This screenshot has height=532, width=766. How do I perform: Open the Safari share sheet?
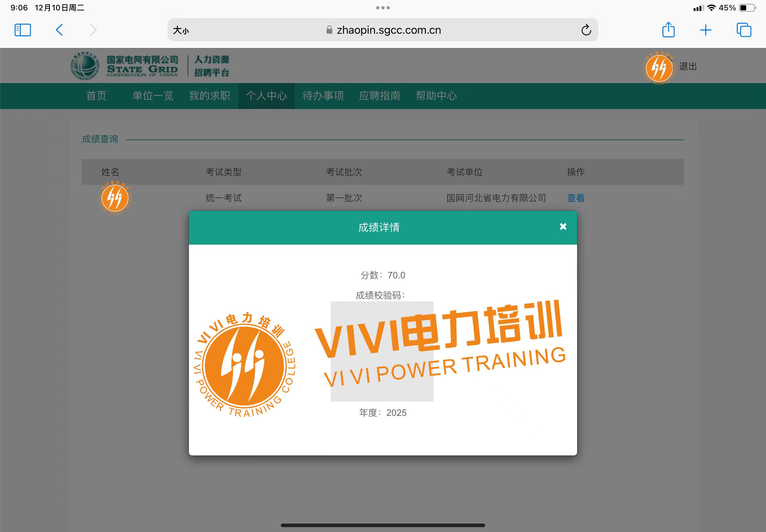pos(668,30)
